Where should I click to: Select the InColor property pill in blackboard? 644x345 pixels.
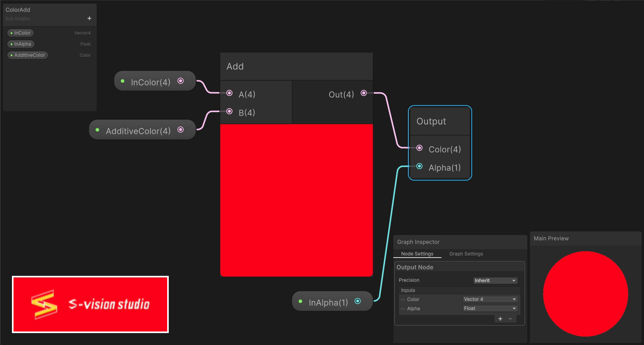coord(21,33)
